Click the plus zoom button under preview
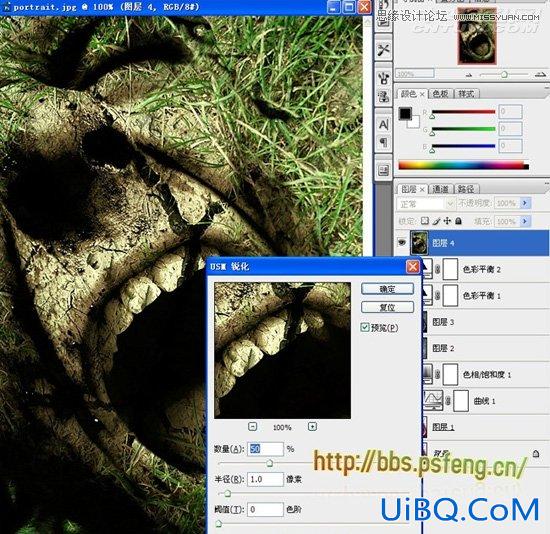This screenshot has width=550, height=534. [312, 427]
